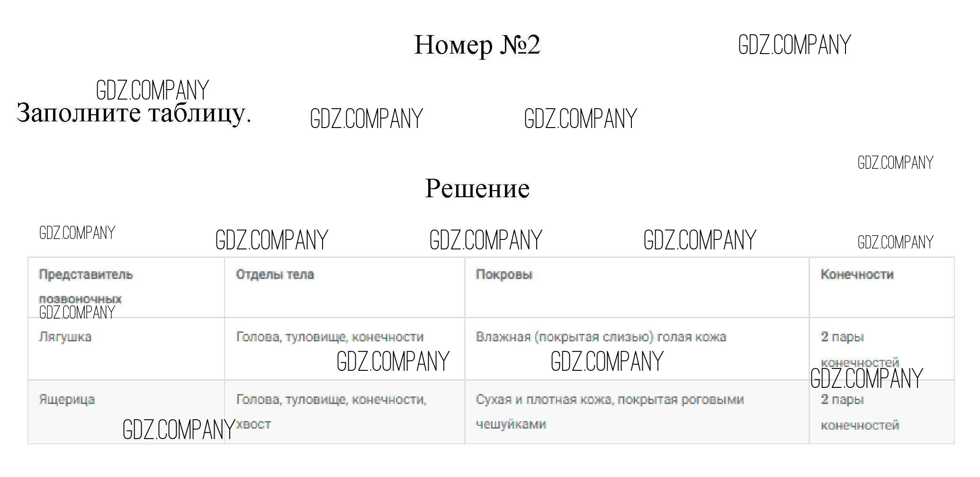Click the "Представитель позвоночных" column header
Image resolution: width=980 pixels, height=477 pixels.
(x=86, y=286)
